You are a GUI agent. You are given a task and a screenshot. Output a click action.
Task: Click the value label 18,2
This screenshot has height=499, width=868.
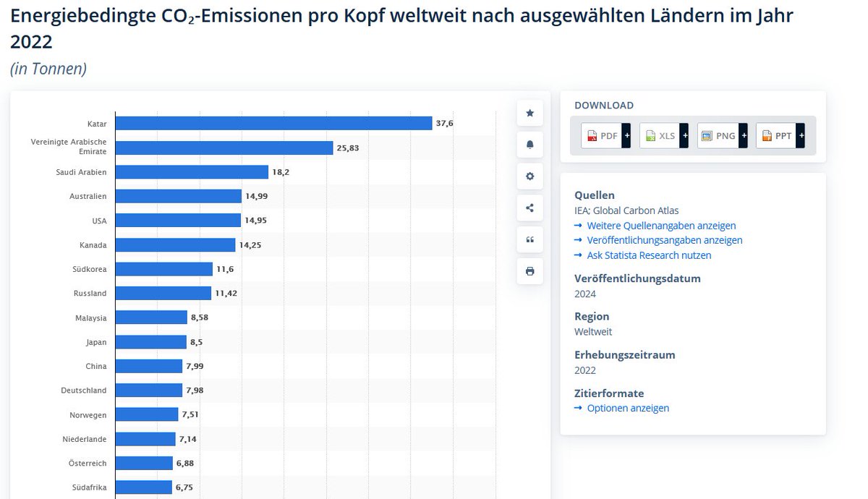(x=281, y=172)
